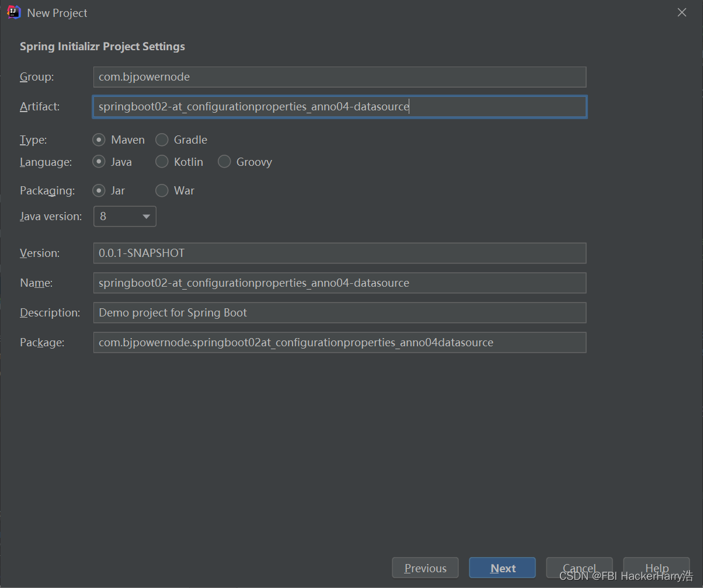Image resolution: width=703 pixels, height=588 pixels.
Task: Click the Description input field
Action: pos(339,312)
